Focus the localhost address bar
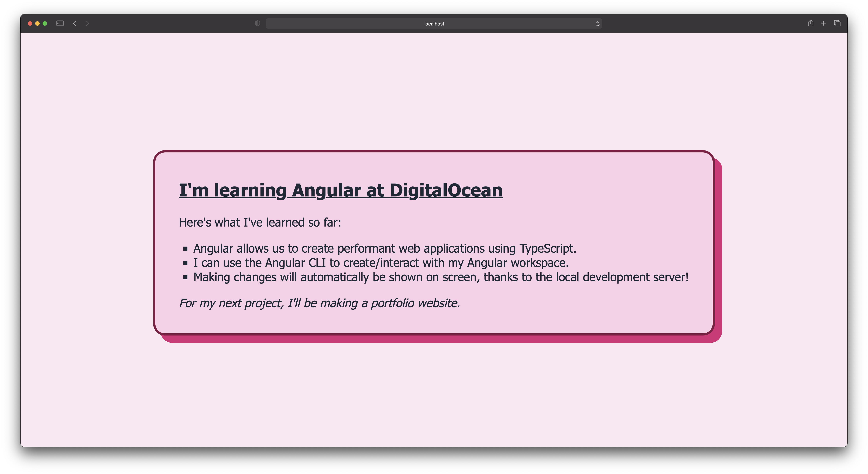The height and width of the screenshot is (474, 868). click(434, 24)
